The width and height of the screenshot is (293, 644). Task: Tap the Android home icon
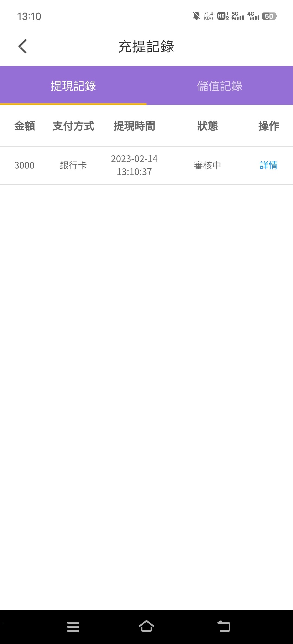146,626
